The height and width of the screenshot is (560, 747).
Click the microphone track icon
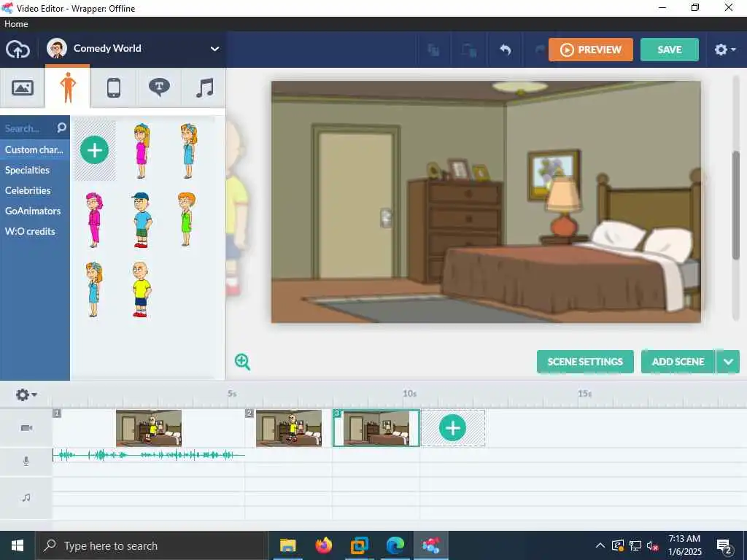click(x=26, y=461)
